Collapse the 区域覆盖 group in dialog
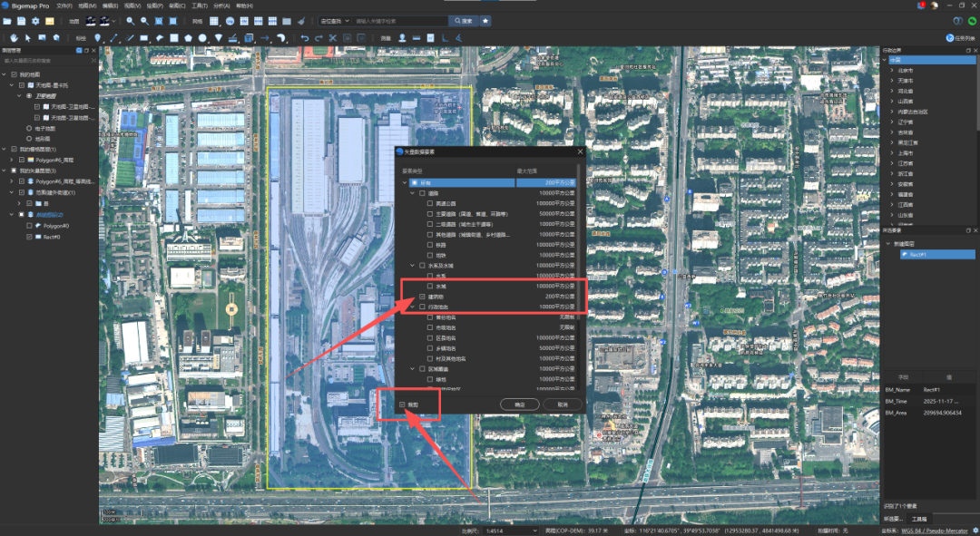Image resolution: width=980 pixels, height=536 pixels. [x=413, y=368]
